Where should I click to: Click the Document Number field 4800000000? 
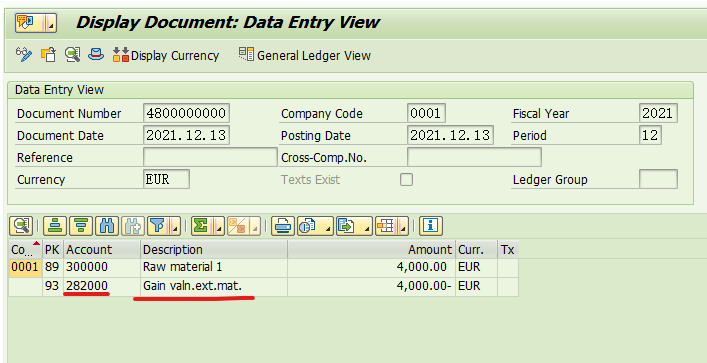coord(186,113)
